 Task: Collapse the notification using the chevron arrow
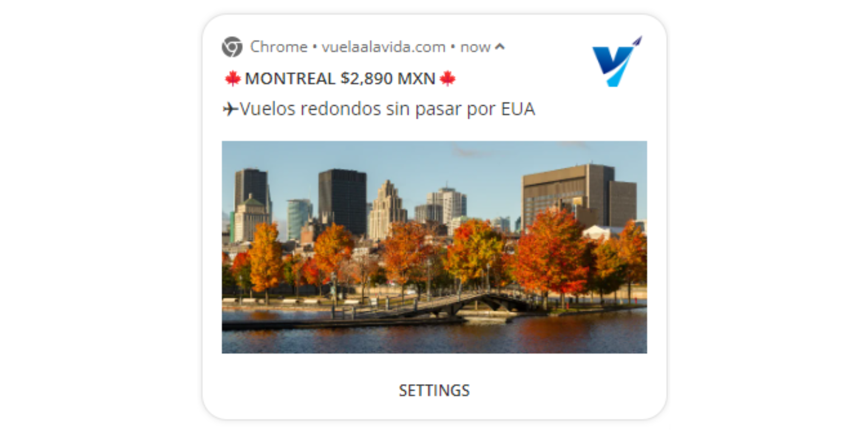click(500, 47)
